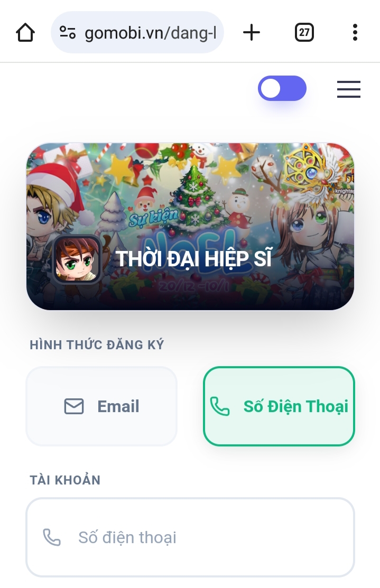380x588 pixels.
Task: Tap the browser home icon
Action: click(25, 32)
